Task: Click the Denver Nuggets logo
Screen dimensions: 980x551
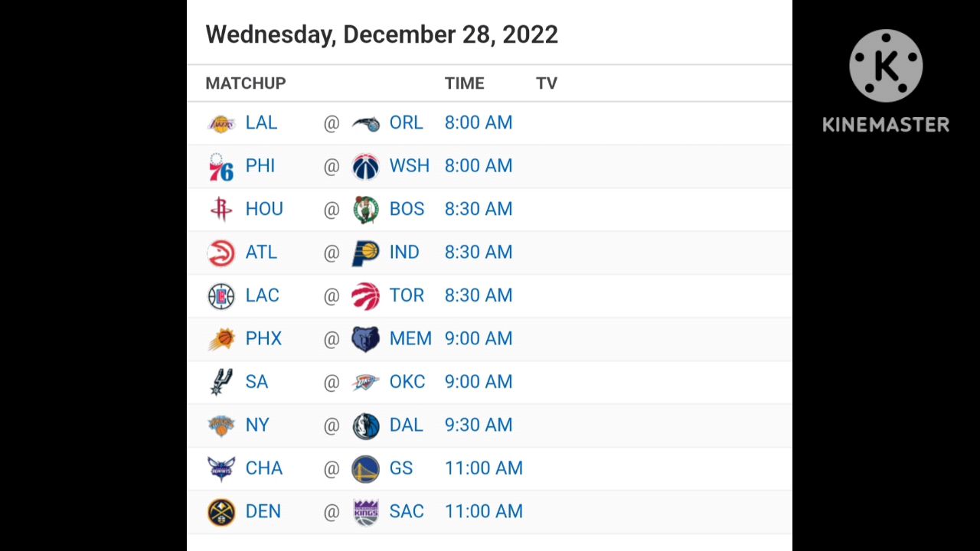Action: (x=220, y=512)
